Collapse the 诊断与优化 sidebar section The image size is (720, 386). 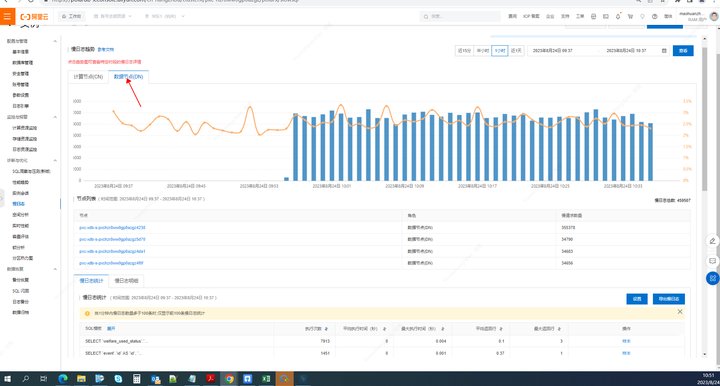[x=55, y=161]
